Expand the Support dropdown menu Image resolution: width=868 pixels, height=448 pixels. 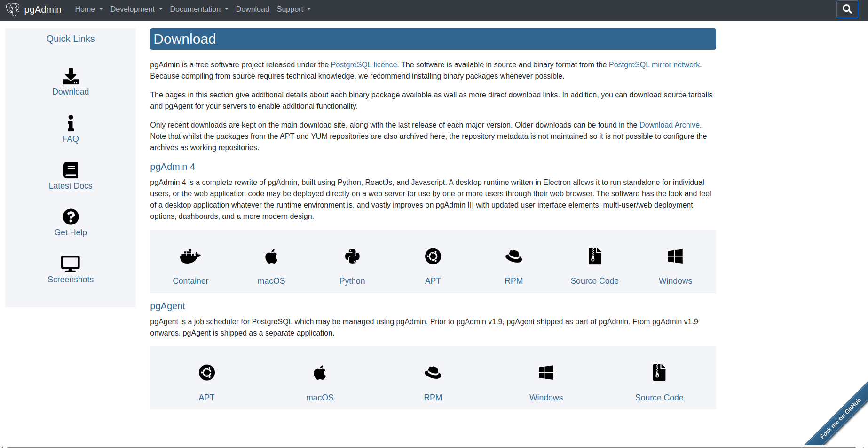pyautogui.click(x=294, y=9)
